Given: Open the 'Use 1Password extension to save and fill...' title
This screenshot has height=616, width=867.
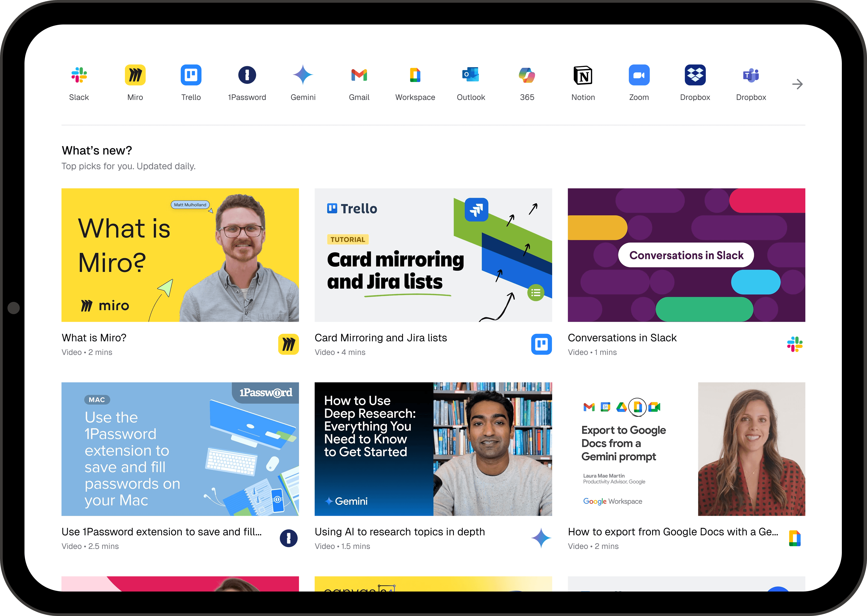Looking at the screenshot, I should [x=162, y=532].
